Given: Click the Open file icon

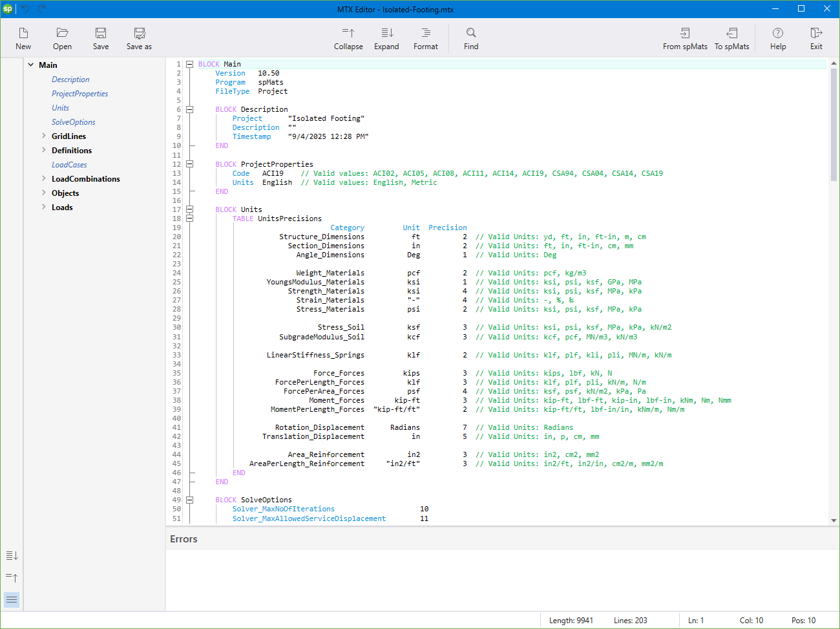Looking at the screenshot, I should tap(62, 37).
